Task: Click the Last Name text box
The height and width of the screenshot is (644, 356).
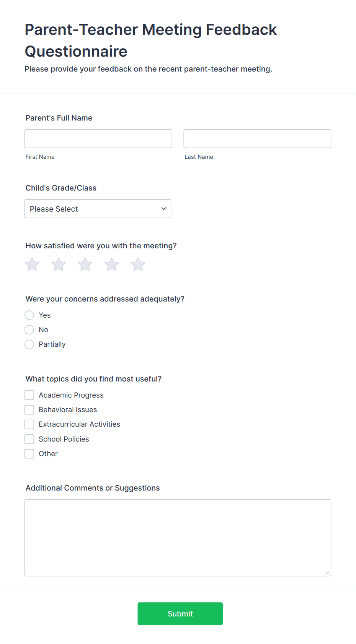Action: click(x=257, y=139)
